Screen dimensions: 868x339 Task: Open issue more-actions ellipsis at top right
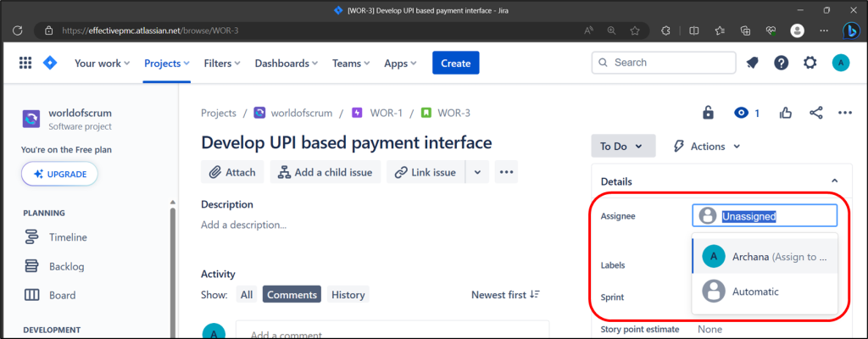pos(845,113)
